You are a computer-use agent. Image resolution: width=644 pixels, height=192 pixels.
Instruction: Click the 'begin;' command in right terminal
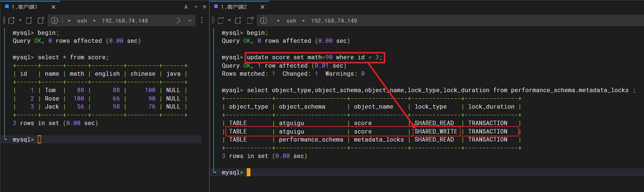257,33
